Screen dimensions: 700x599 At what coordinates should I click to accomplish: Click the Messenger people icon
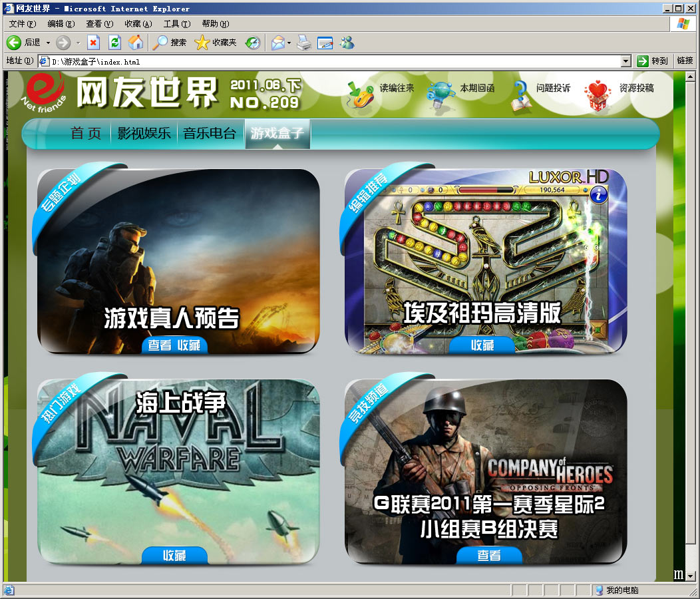tap(347, 43)
